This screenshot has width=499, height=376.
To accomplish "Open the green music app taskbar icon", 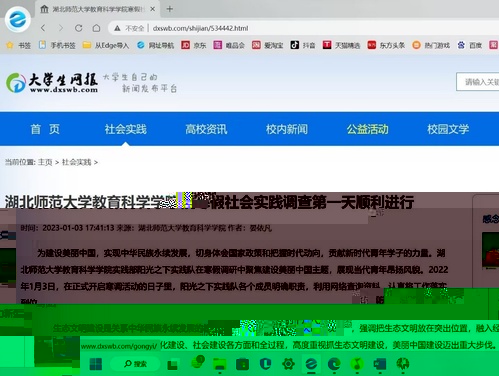I will tap(357, 364).
